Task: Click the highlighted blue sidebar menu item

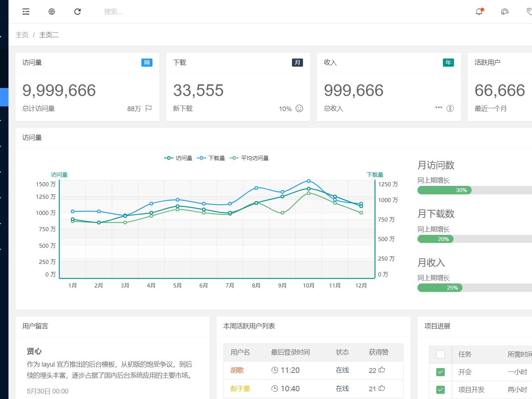Action: 4,97
